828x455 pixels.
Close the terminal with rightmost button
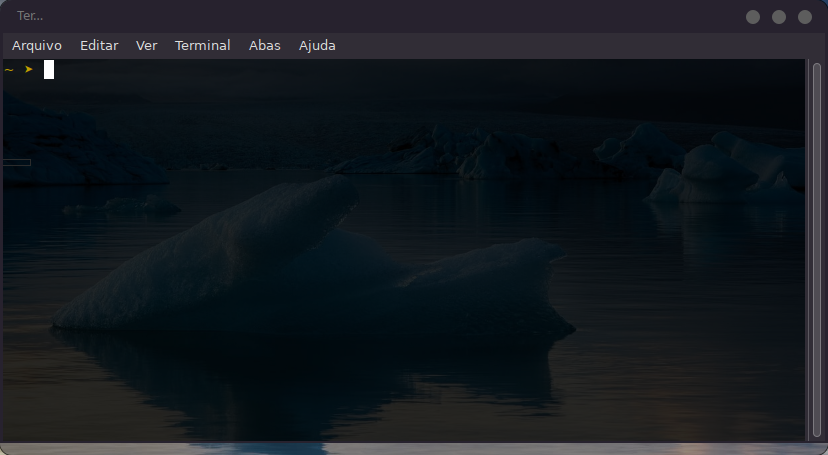[805, 17]
